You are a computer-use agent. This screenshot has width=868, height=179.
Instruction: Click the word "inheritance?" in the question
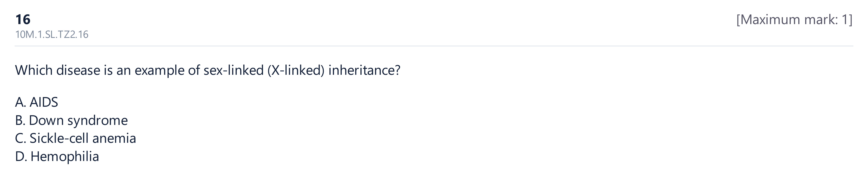(x=364, y=70)
